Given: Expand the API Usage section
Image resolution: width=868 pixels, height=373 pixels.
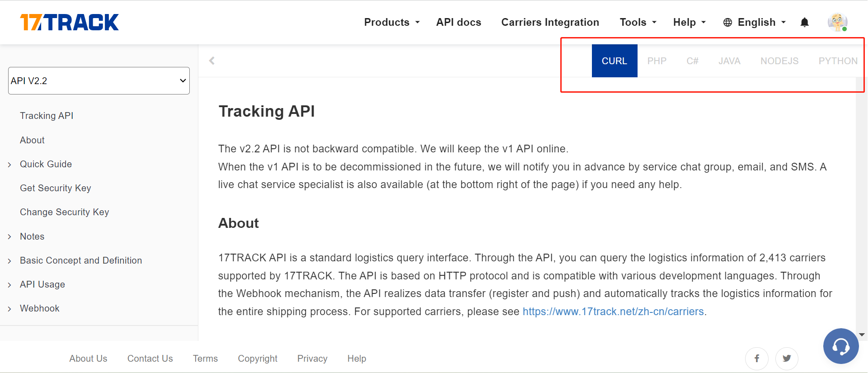Looking at the screenshot, I should coord(42,284).
